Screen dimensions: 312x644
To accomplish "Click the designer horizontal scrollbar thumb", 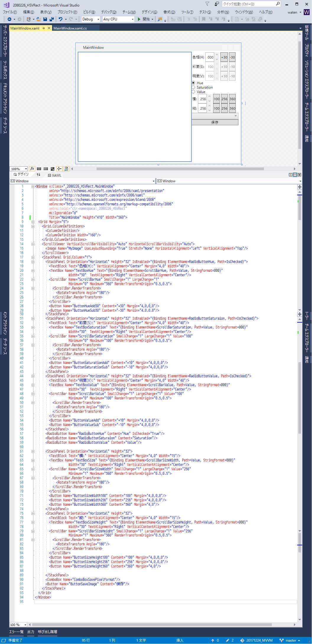I will [x=180, y=169].
